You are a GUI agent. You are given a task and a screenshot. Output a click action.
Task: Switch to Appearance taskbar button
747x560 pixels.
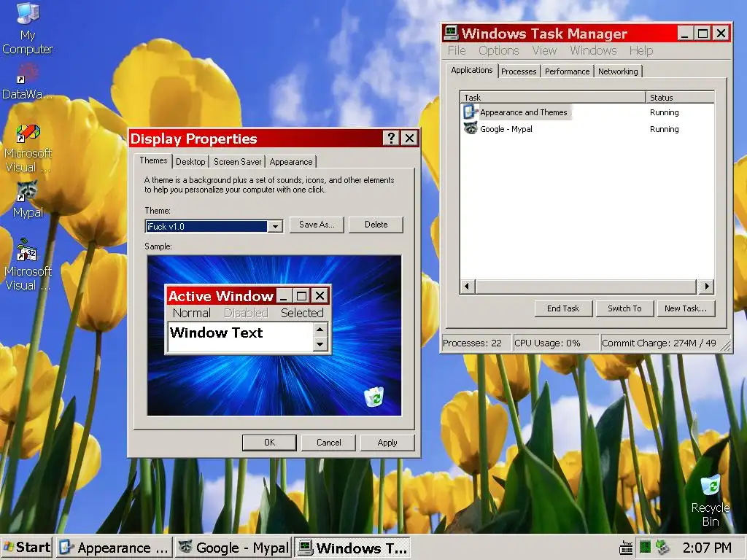click(x=114, y=548)
